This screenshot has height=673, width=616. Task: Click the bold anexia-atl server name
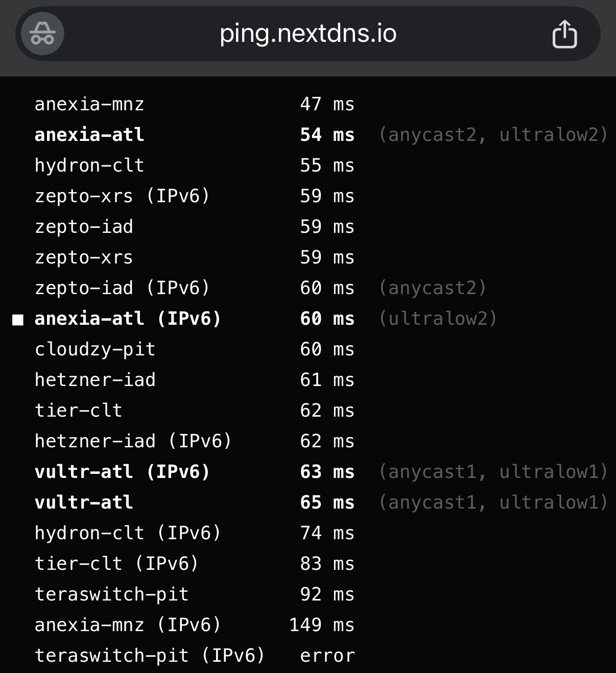pyautogui.click(x=89, y=135)
